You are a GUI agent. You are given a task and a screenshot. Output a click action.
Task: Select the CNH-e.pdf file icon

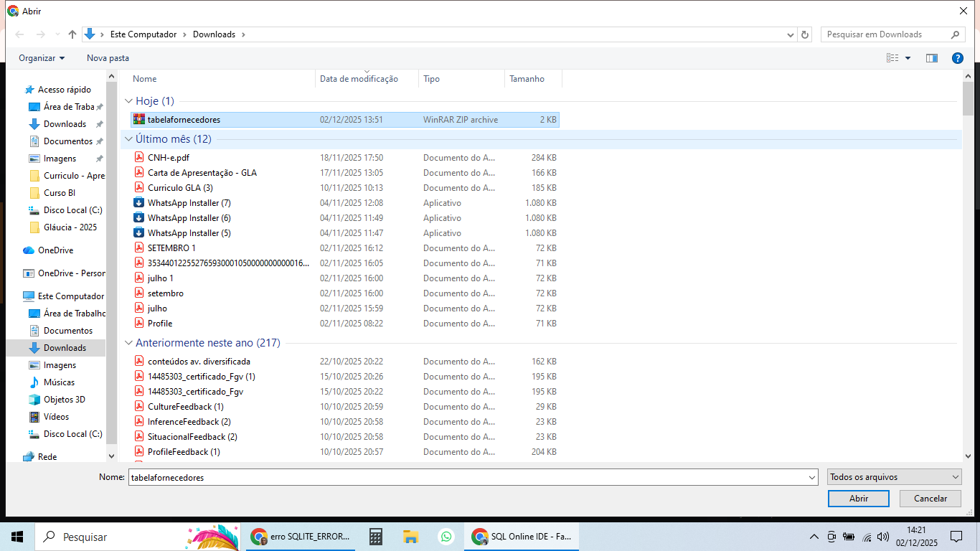click(x=139, y=157)
